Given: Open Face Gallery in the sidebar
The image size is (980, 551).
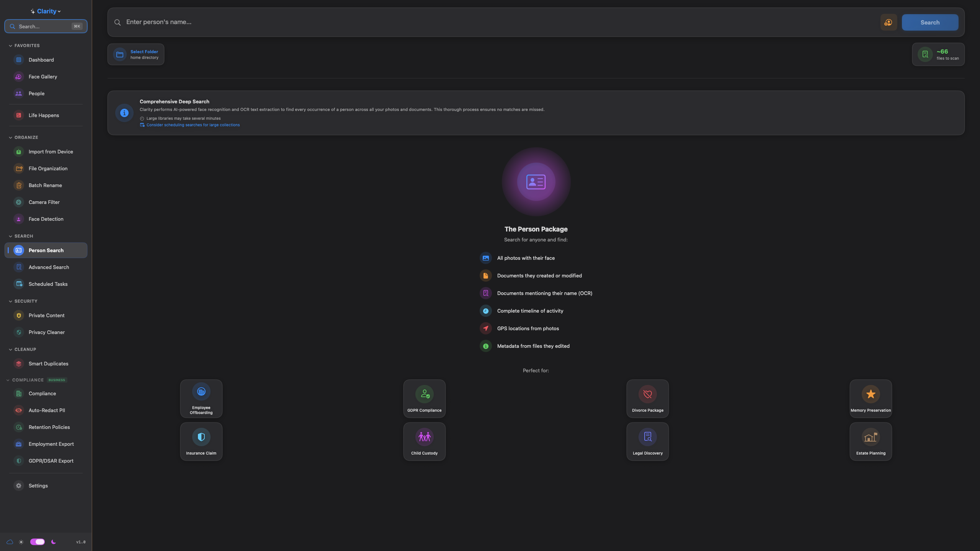Looking at the screenshot, I should coord(43,77).
